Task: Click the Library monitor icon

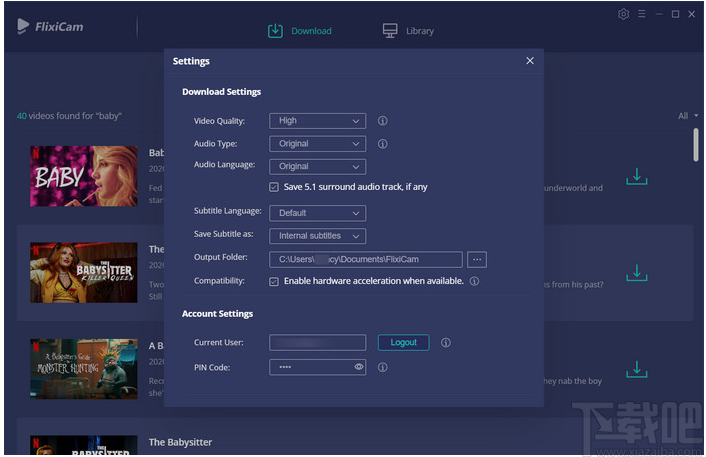Action: tap(390, 31)
